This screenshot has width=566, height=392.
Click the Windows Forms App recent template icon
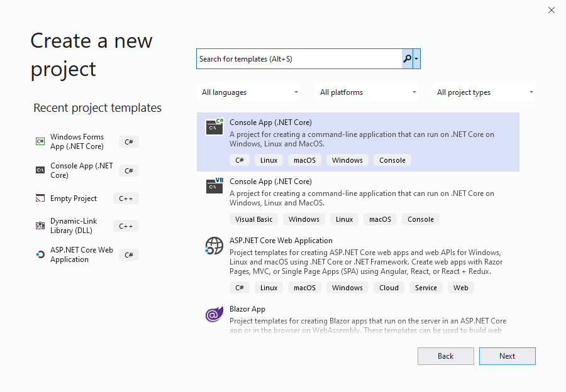click(40, 142)
